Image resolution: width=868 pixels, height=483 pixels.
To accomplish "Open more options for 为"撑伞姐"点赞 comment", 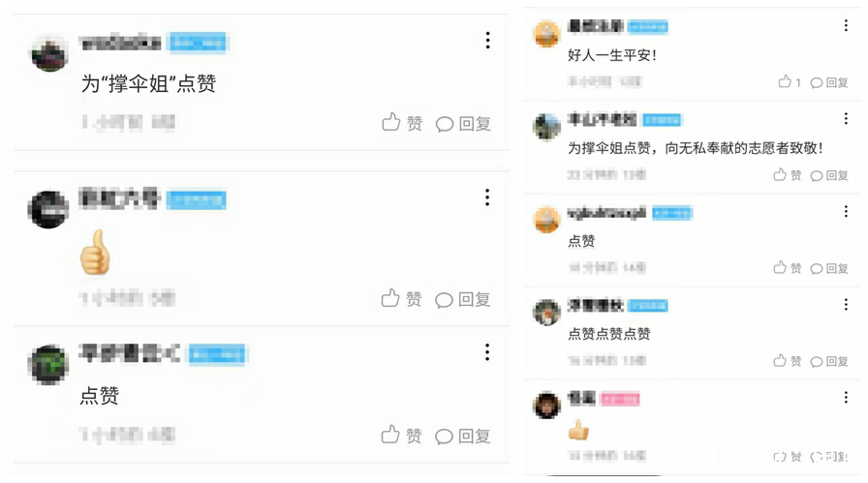I will [x=487, y=40].
